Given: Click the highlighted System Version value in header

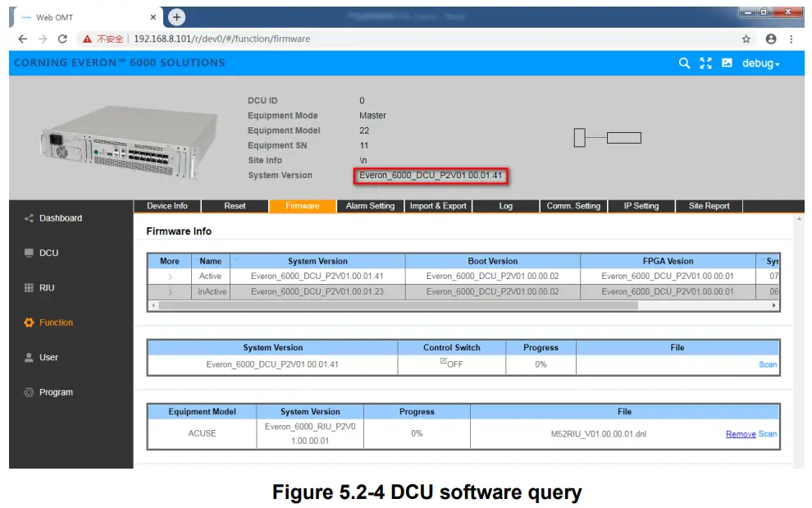Looking at the screenshot, I should (x=431, y=176).
